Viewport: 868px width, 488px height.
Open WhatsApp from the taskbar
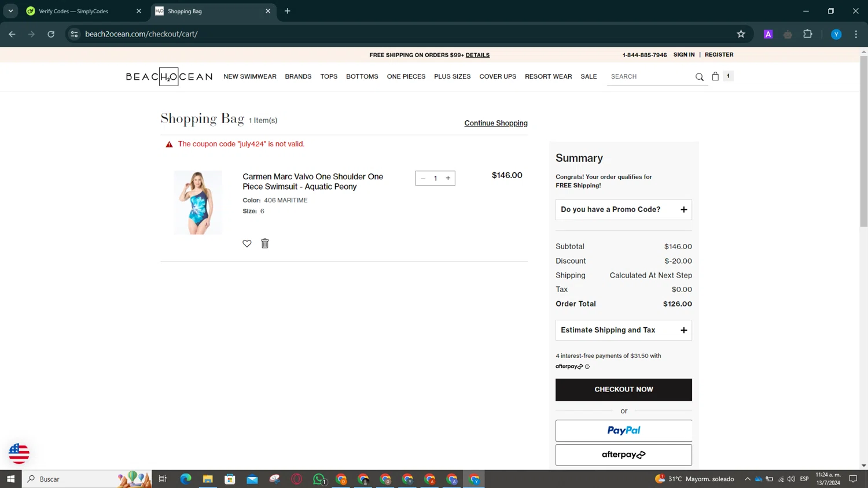(x=319, y=479)
